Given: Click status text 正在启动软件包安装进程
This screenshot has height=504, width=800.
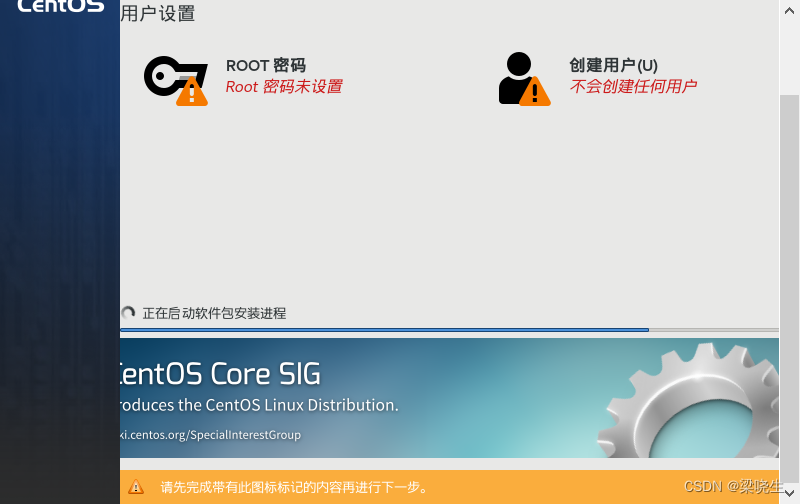Looking at the screenshot, I should tap(214, 313).
